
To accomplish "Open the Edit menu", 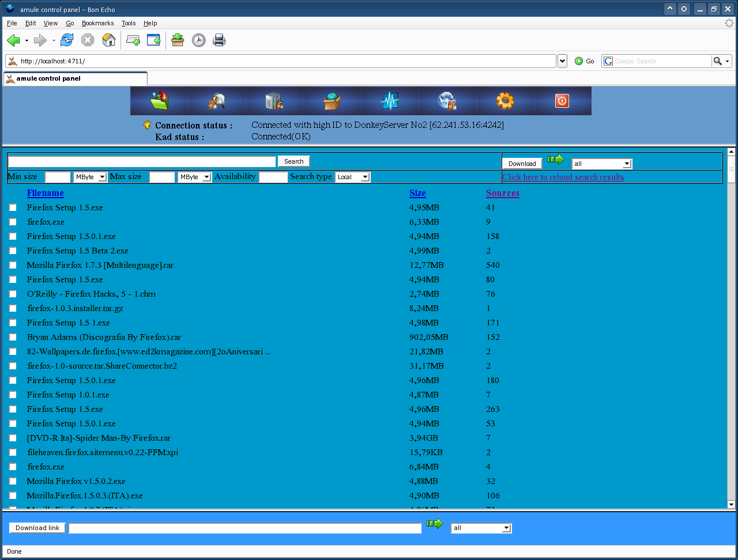I will (x=31, y=23).
